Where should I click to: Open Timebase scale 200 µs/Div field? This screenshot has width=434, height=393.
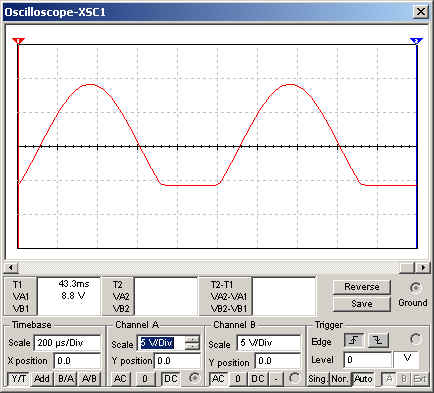(68, 343)
